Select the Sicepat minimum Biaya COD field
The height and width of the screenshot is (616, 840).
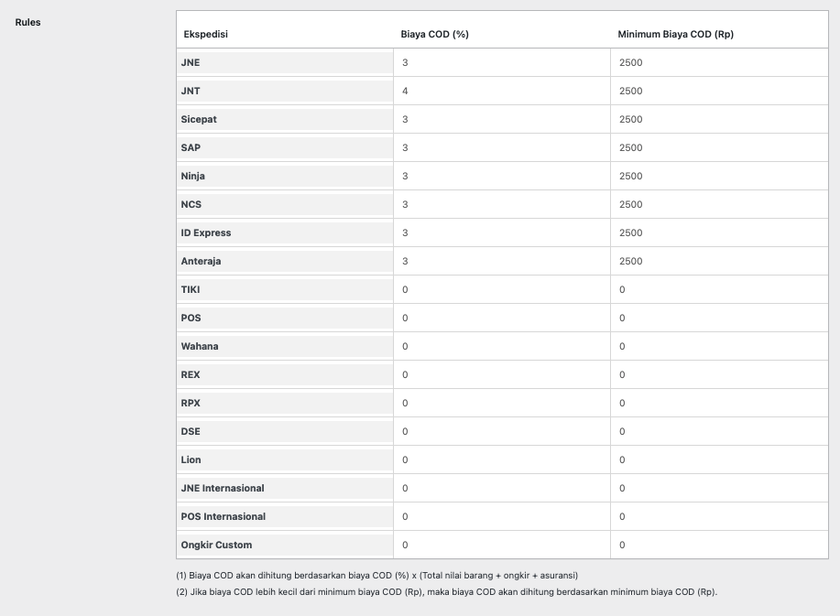[x=719, y=119]
